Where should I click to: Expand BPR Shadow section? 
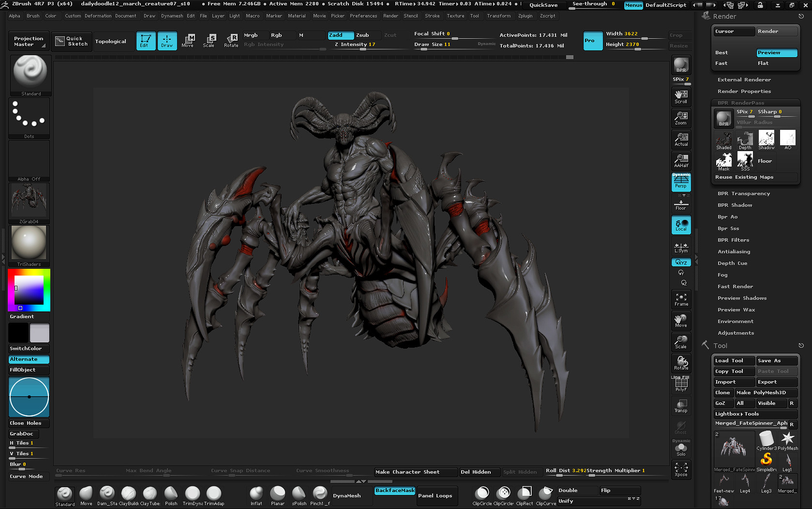point(735,205)
